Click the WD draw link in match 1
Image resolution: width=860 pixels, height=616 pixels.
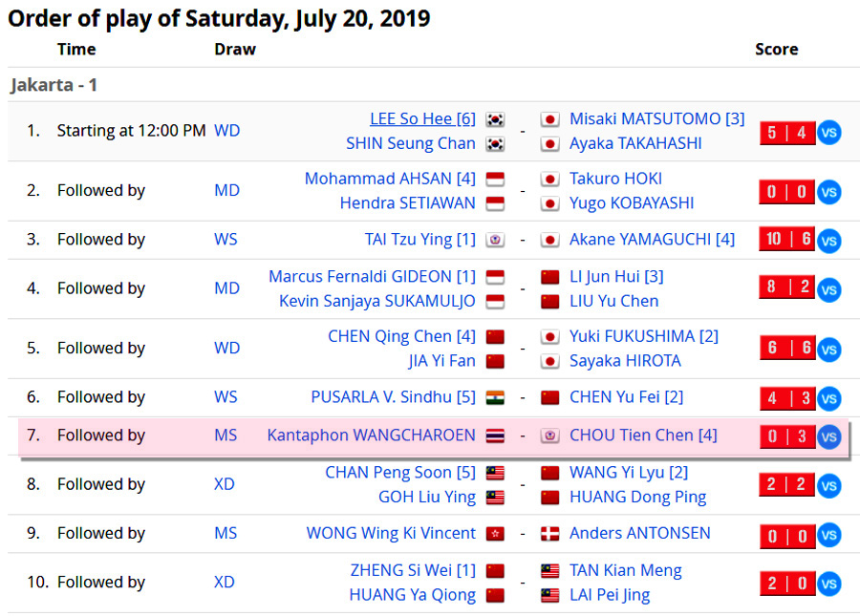tap(226, 130)
